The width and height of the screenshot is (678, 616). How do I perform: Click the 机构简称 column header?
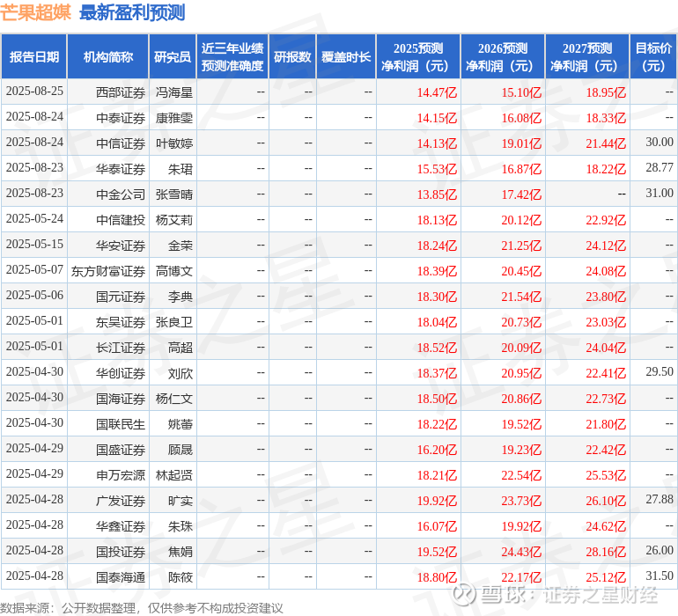click(x=108, y=56)
